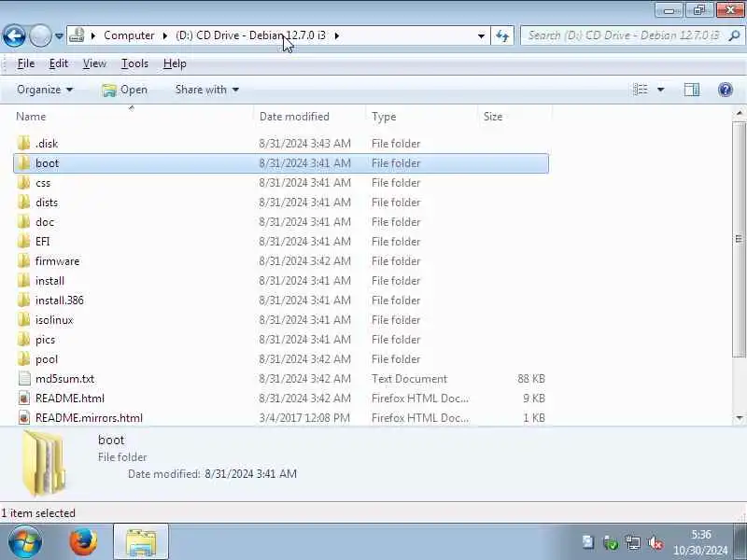
Task: Click Windows Explorer taskbar button
Action: [141, 542]
